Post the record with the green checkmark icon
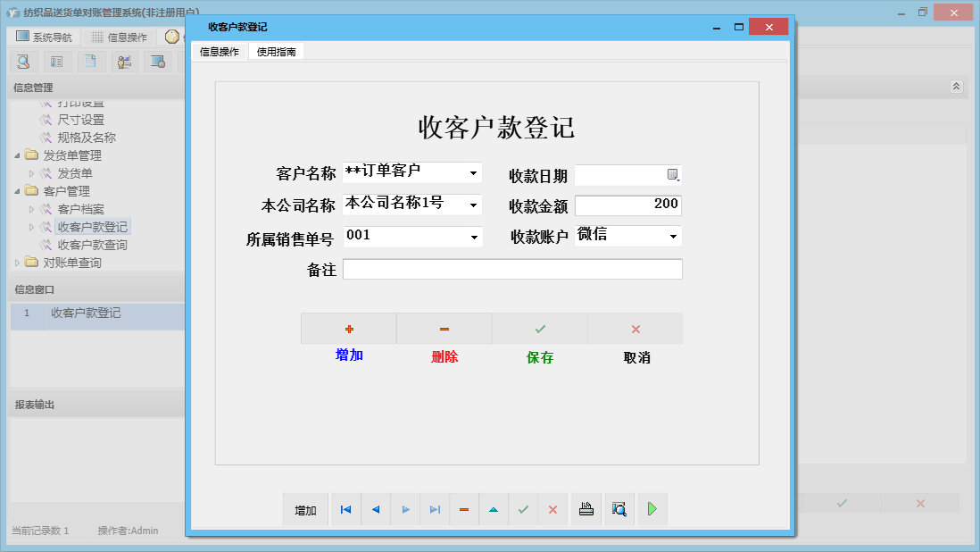 coord(523,509)
